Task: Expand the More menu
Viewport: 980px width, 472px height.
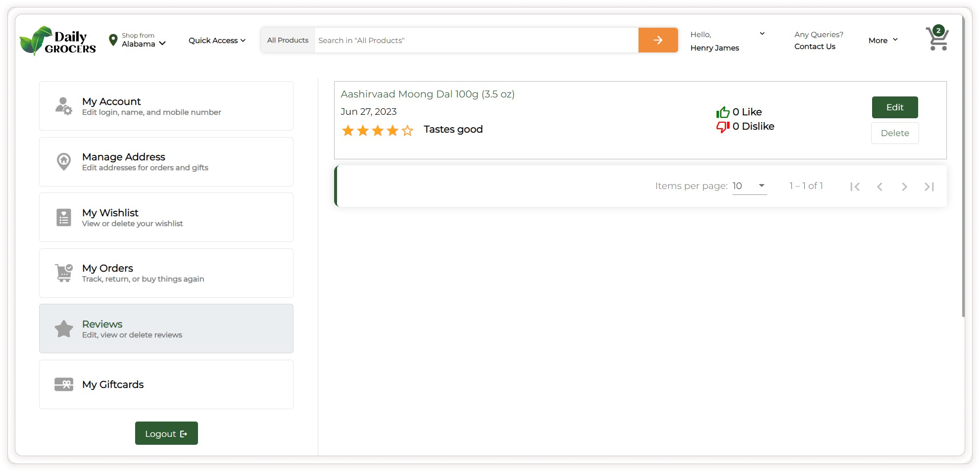Action: click(883, 41)
